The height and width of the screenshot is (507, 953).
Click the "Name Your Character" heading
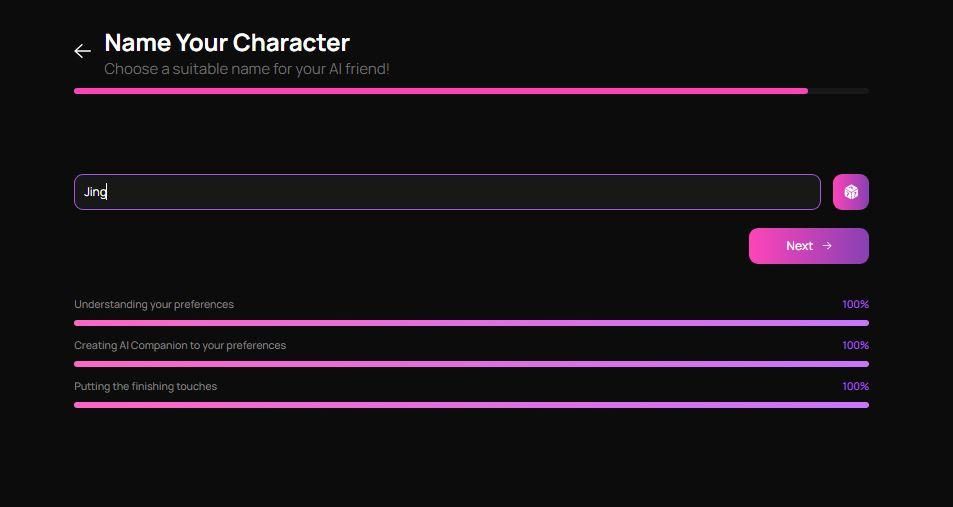pyautogui.click(x=227, y=43)
